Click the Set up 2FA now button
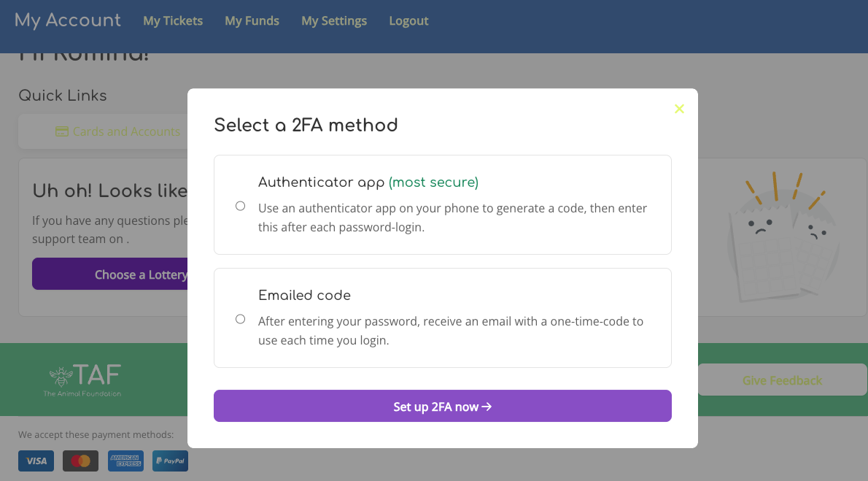This screenshot has height=481, width=868. (442, 406)
